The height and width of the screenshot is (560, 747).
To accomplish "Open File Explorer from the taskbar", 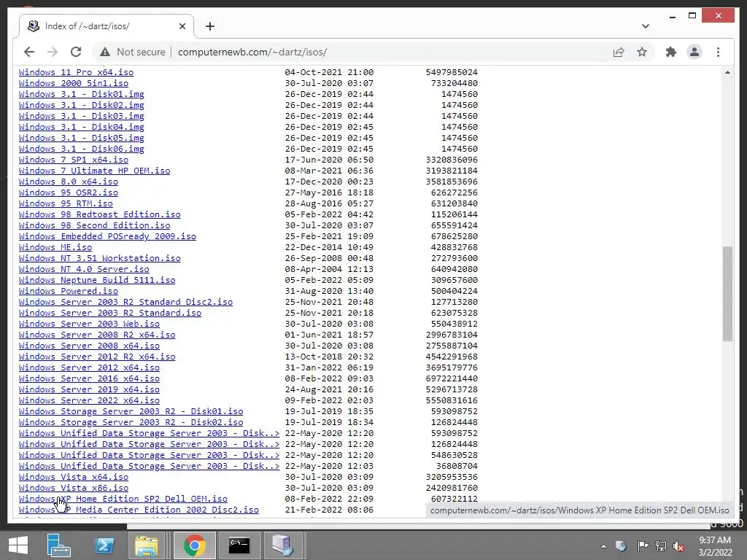I will pos(147,545).
